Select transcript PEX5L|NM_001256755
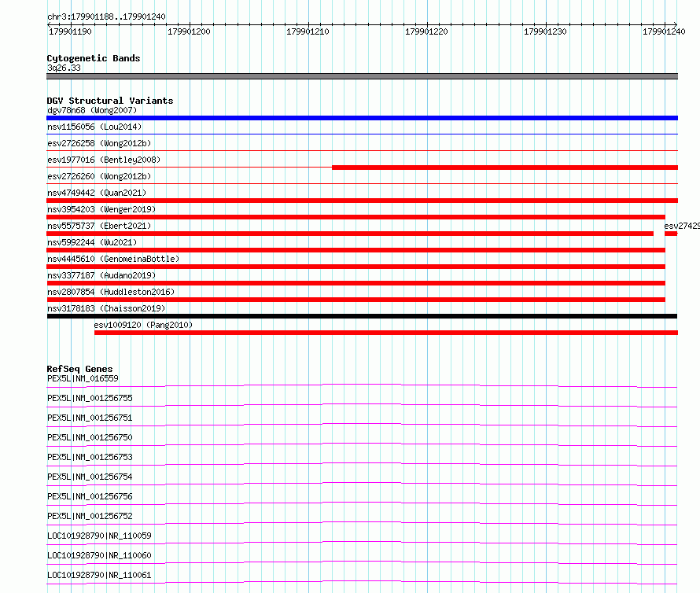The image size is (700, 593). 90,398
